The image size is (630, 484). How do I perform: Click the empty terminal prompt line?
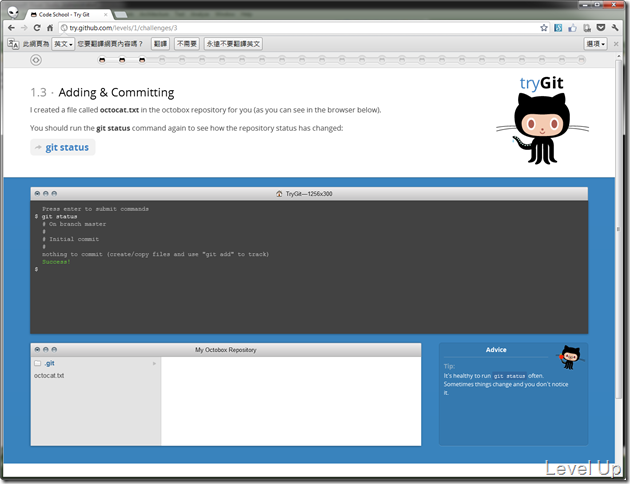309,269
